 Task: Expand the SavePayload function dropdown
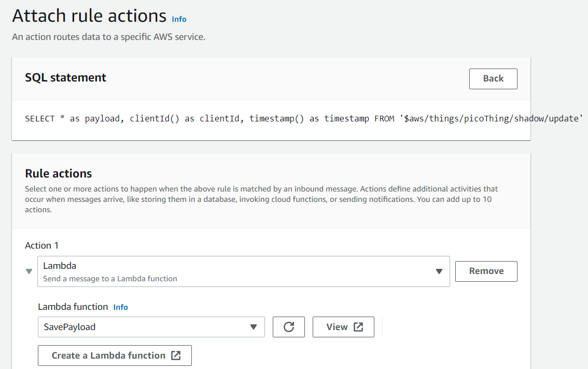point(254,327)
